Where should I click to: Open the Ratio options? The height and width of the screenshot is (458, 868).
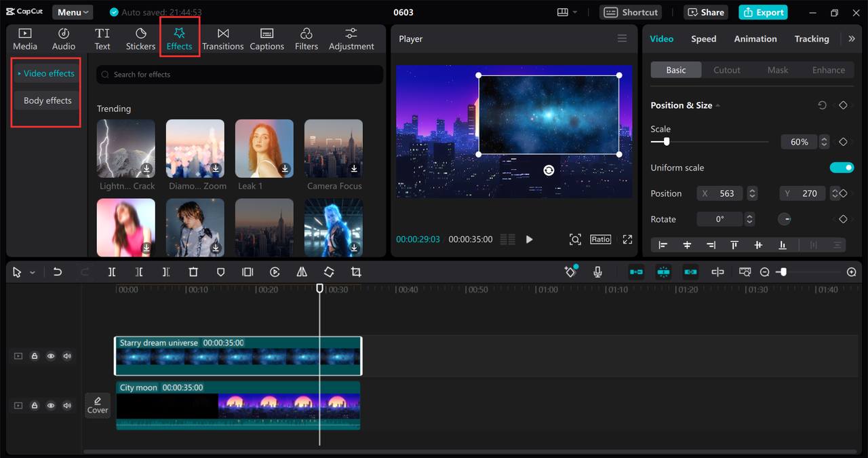coord(600,240)
